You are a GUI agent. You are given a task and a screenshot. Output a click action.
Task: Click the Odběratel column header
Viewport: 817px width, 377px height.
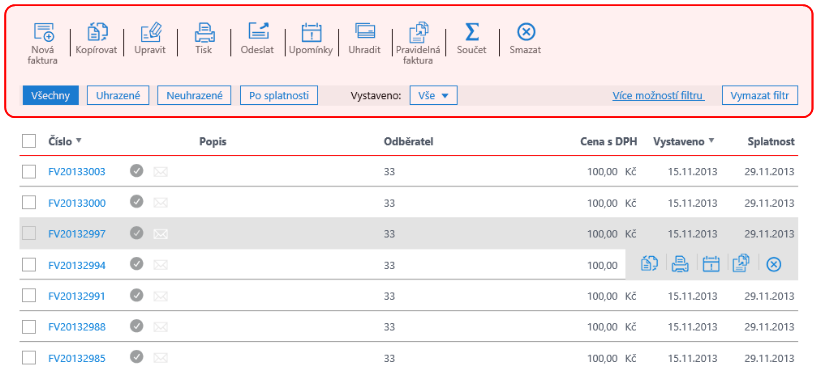(409, 141)
